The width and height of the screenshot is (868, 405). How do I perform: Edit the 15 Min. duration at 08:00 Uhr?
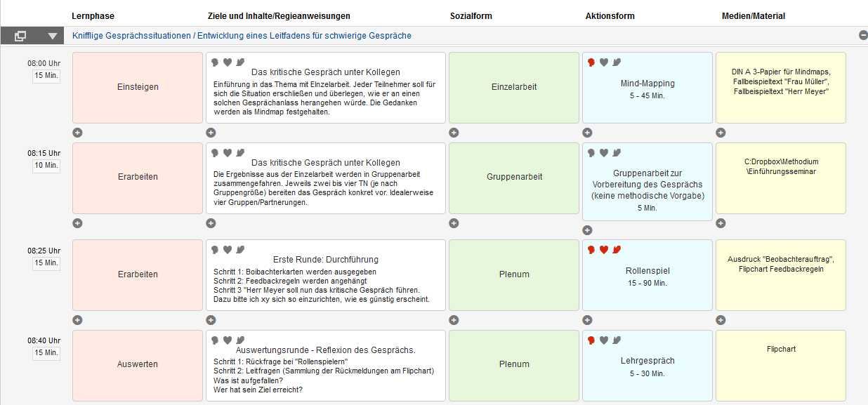[46, 75]
